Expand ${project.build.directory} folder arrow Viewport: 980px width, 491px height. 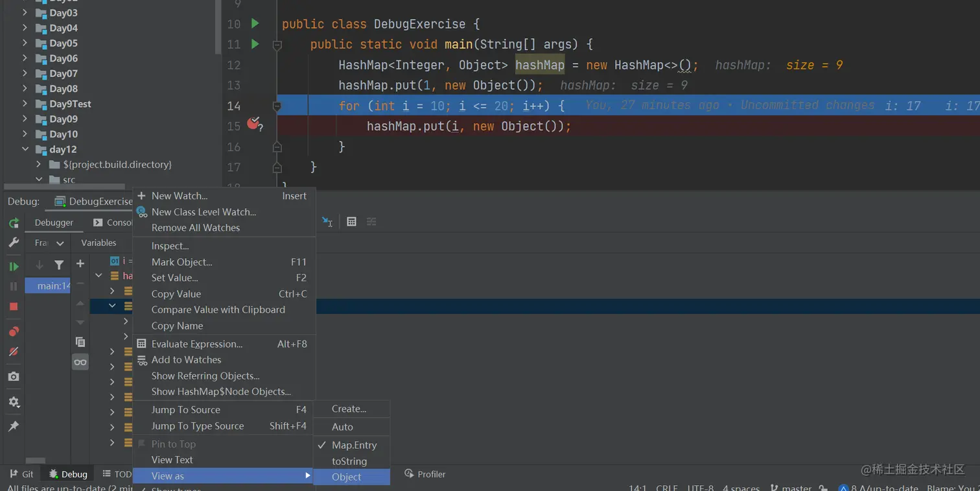pyautogui.click(x=38, y=164)
